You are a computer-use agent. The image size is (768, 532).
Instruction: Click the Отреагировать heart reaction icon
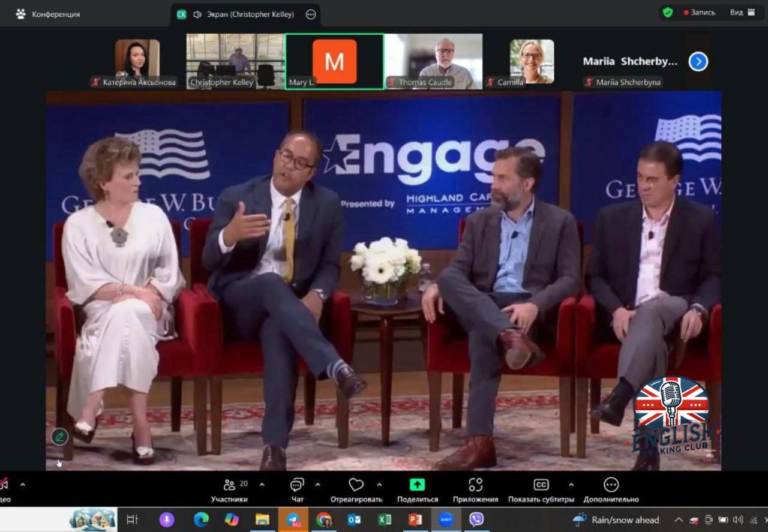356,485
